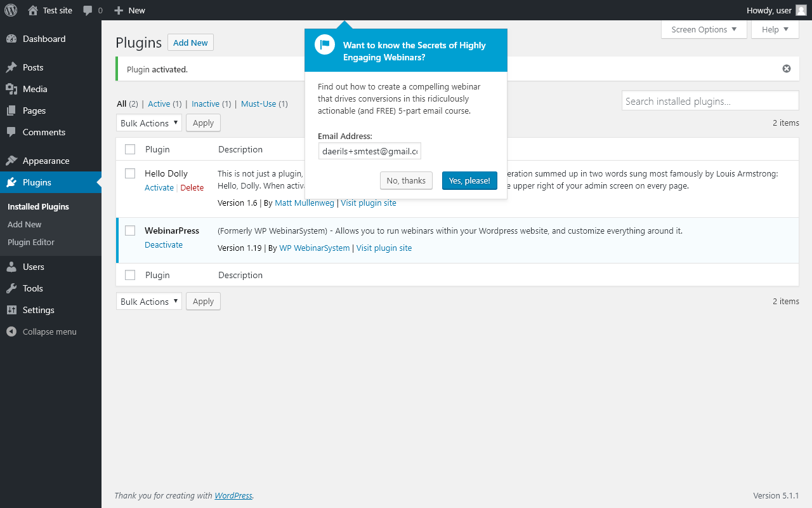Open the top Bulk Actions dropdown
Screen dimensions: 812x508
(x=149, y=123)
